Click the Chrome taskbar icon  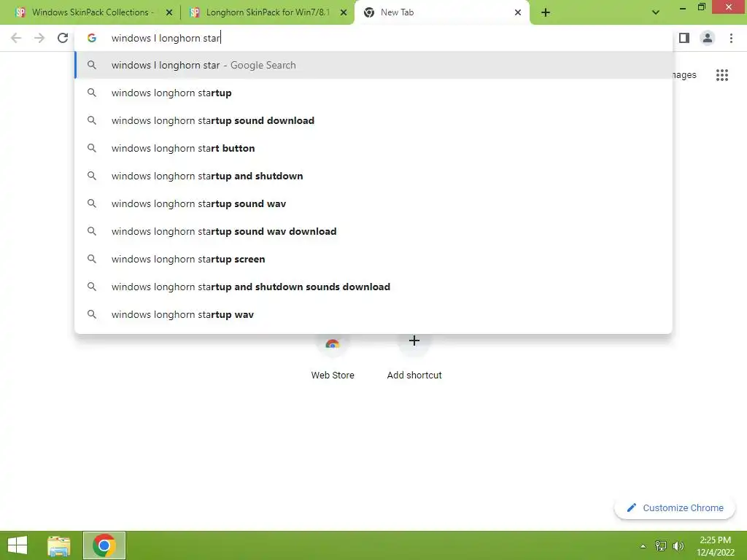click(x=104, y=545)
